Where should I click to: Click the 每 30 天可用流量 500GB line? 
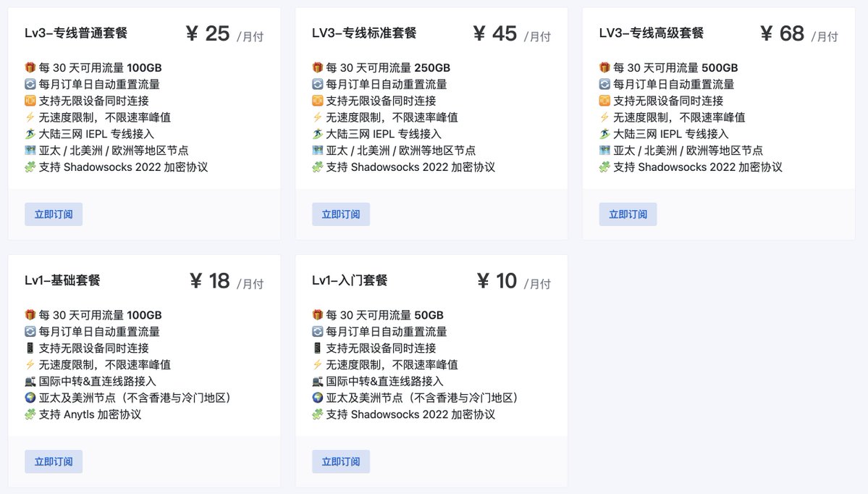675,67
